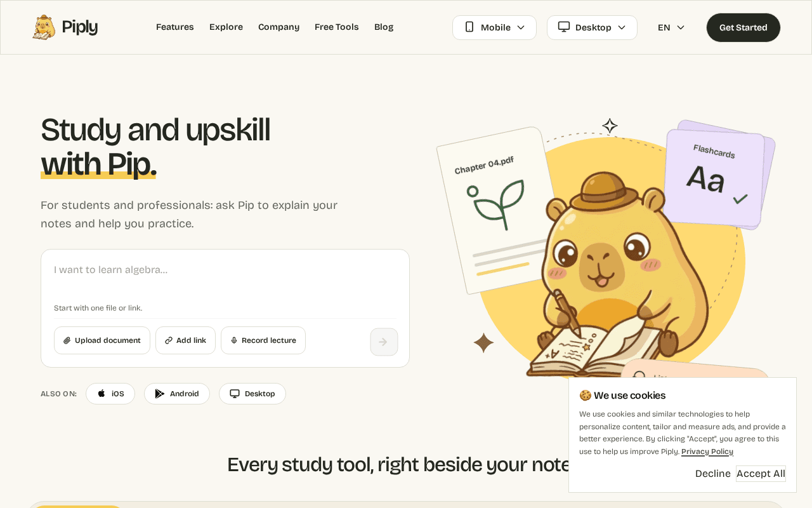This screenshot has height=508, width=812.
Task: Click the Piply brand name text
Action: click(x=80, y=27)
